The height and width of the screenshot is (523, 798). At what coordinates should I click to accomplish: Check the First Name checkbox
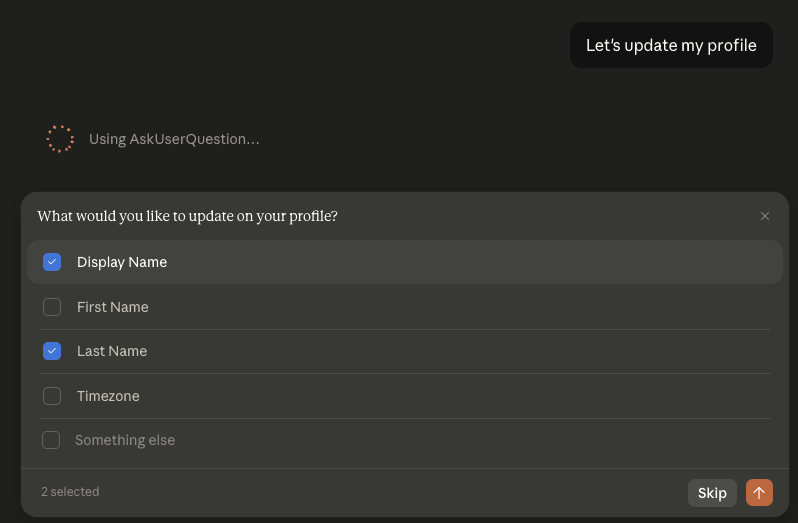click(52, 307)
